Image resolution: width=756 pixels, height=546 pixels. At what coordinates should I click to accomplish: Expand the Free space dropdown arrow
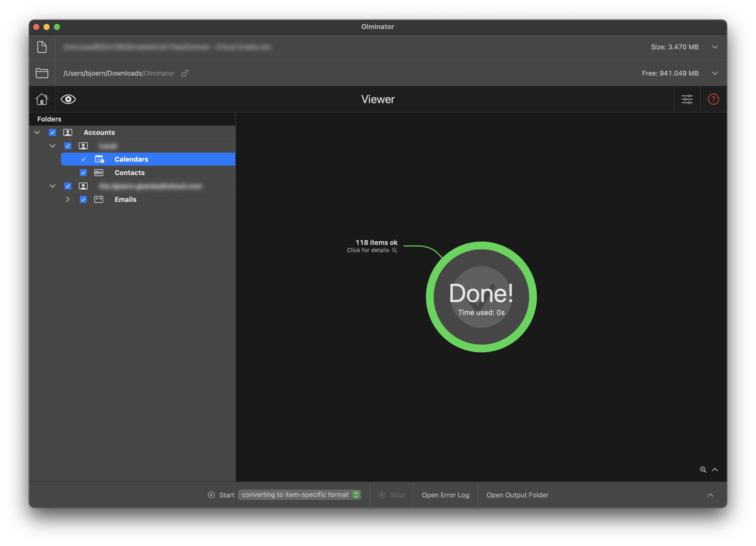pos(715,73)
